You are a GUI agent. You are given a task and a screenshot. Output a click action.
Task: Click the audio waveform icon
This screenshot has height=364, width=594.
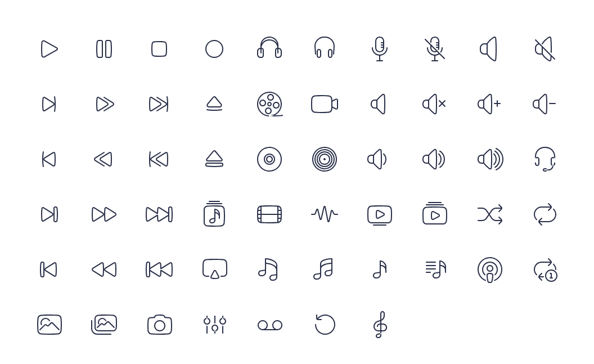pyautogui.click(x=325, y=214)
